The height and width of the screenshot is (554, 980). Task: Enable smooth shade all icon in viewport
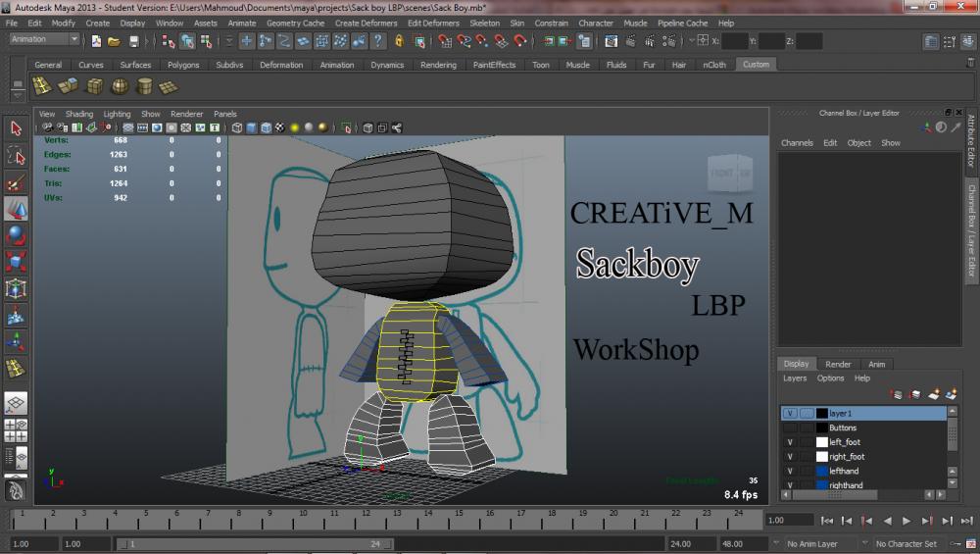coord(251,127)
